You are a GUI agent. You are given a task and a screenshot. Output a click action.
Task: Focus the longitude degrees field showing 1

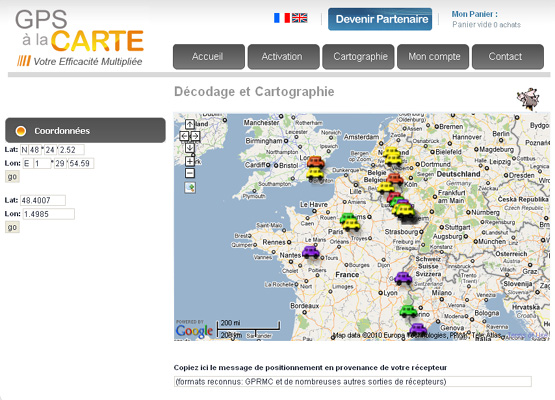42,163
